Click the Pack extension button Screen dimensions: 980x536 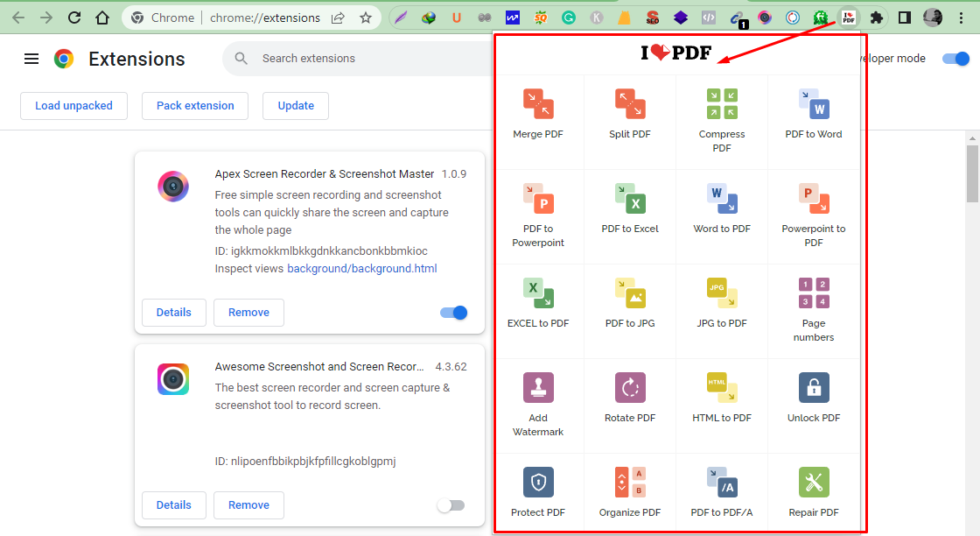(195, 106)
